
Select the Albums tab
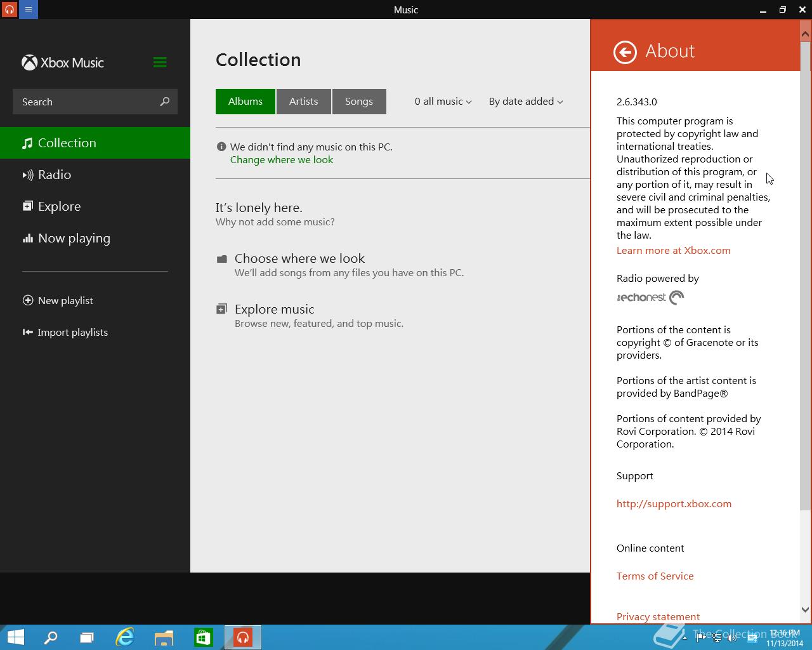tap(246, 102)
